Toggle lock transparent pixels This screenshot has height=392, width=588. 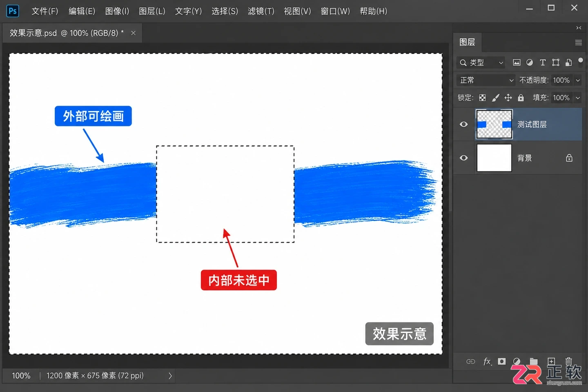pos(483,98)
